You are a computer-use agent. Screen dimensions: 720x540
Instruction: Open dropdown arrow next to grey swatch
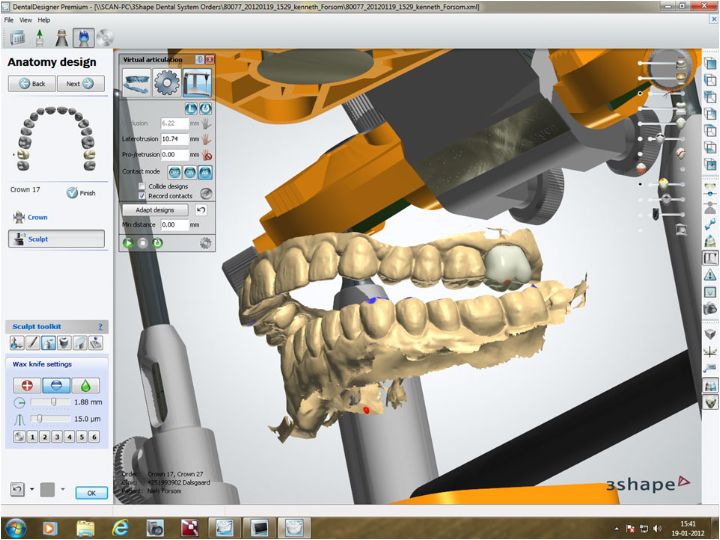pos(62,489)
